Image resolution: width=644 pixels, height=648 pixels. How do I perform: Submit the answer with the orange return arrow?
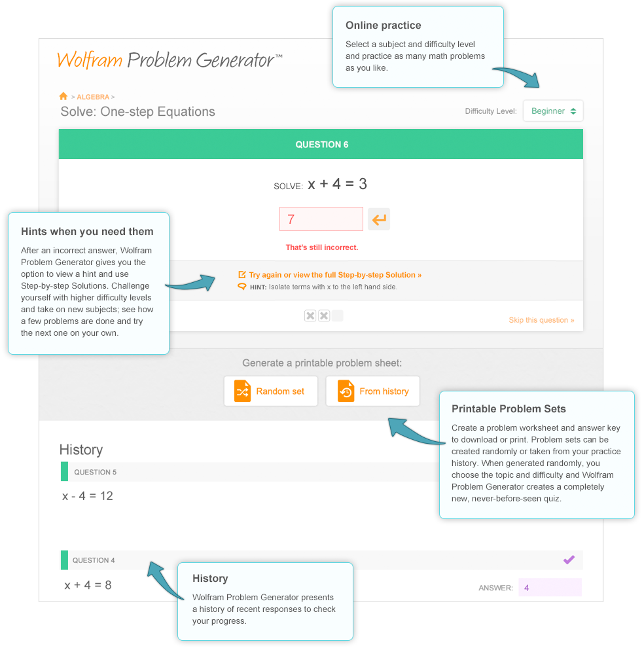(379, 219)
